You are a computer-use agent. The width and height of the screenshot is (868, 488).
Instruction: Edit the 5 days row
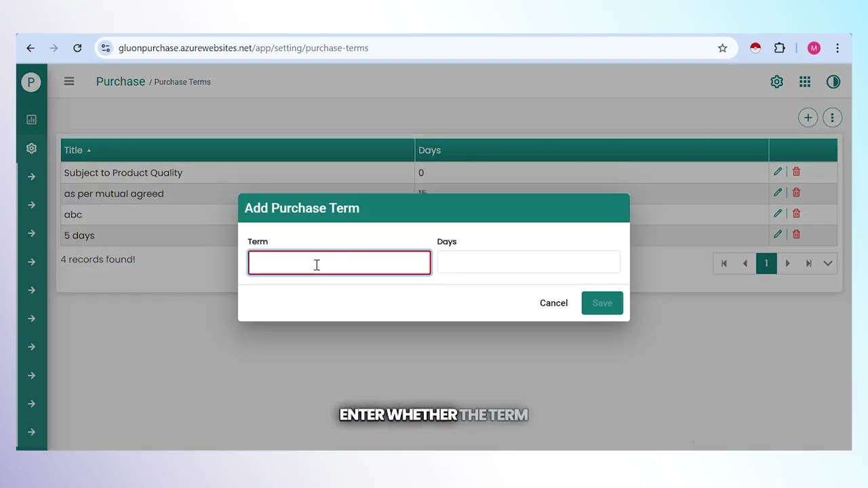pos(778,235)
